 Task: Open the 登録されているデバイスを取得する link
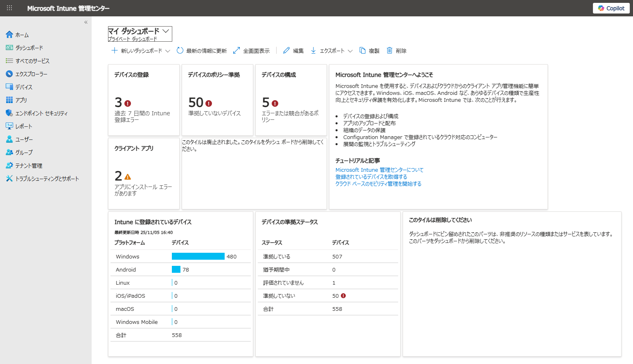pyautogui.click(x=371, y=177)
